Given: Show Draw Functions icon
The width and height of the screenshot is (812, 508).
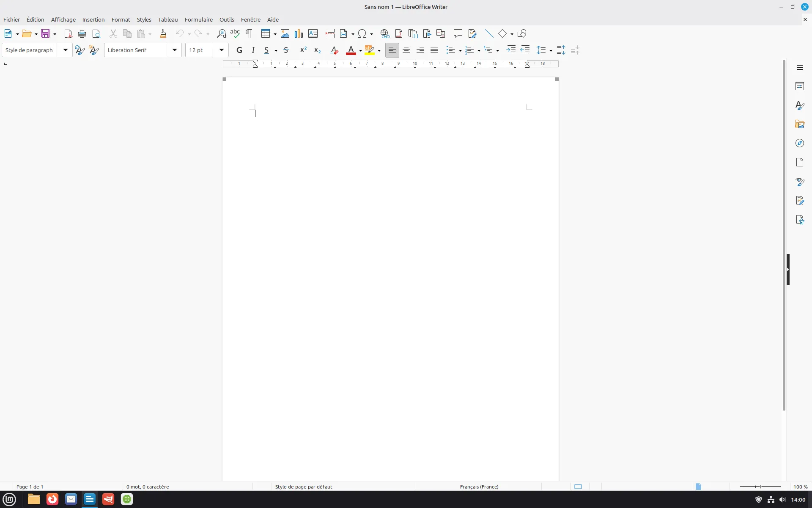Looking at the screenshot, I should 522,33.
